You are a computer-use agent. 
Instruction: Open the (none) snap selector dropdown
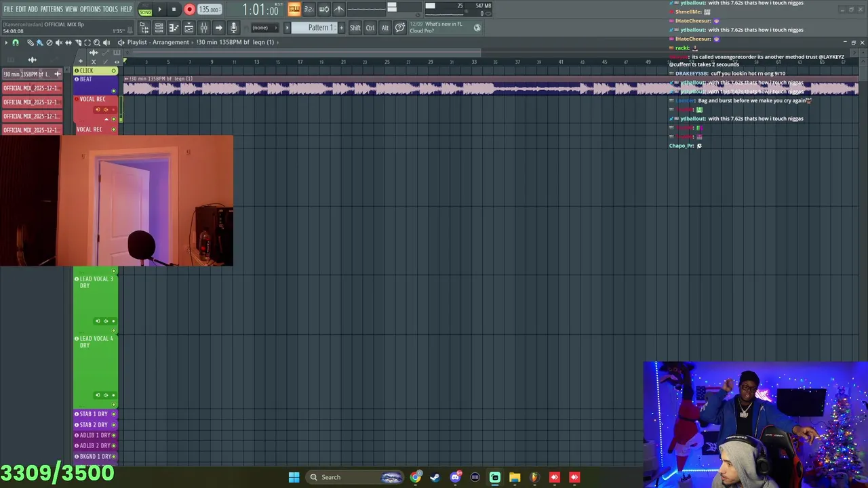(x=264, y=28)
